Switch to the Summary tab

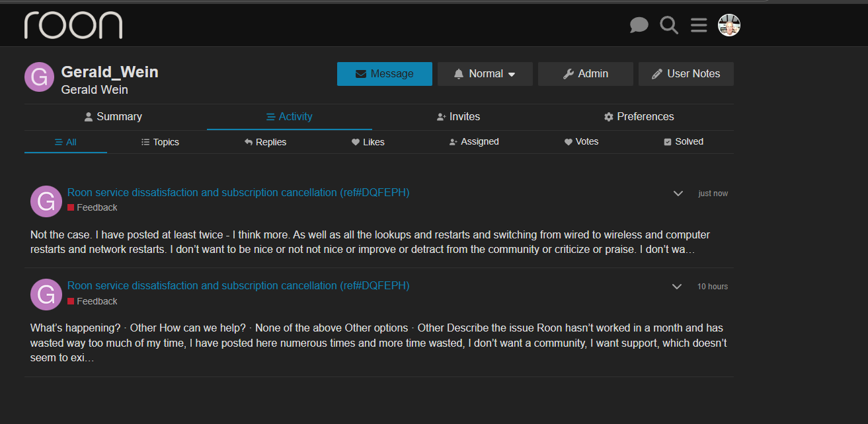click(x=113, y=117)
